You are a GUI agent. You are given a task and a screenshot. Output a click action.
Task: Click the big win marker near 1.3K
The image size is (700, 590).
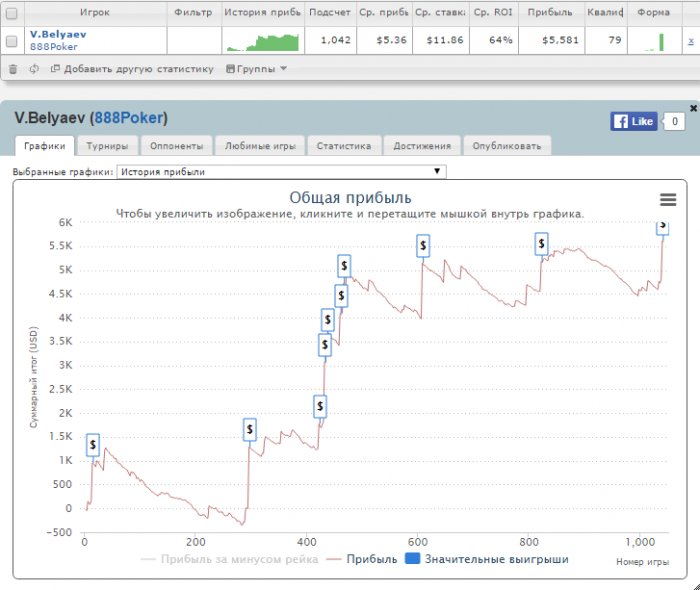coord(92,445)
